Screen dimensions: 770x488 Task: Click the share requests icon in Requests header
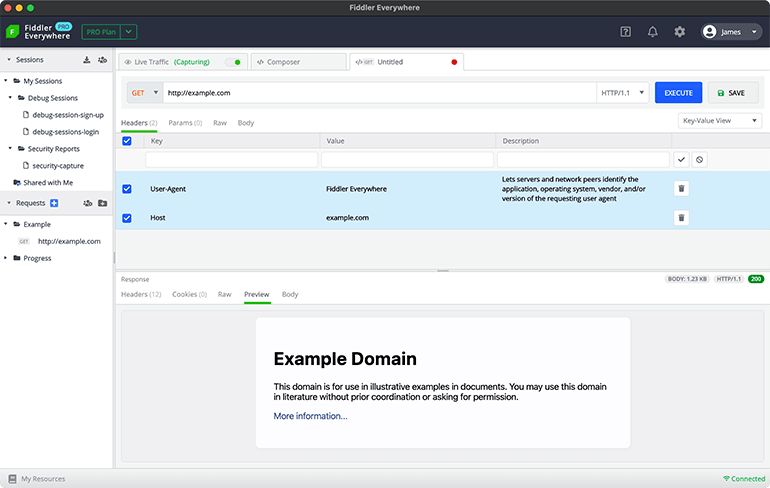coord(87,203)
